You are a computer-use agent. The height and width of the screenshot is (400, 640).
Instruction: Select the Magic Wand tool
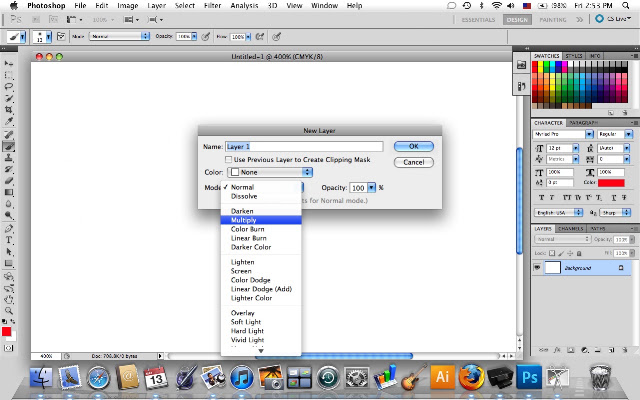[x=9, y=98]
